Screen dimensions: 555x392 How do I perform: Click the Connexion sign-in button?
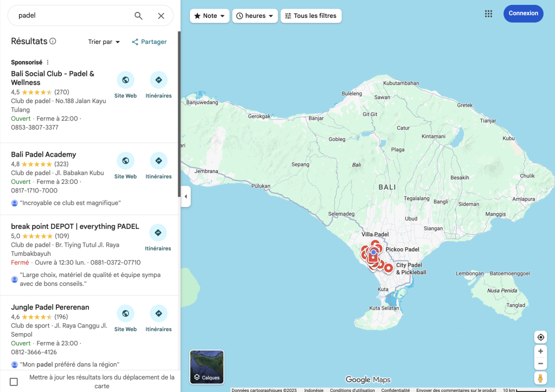[x=523, y=14]
